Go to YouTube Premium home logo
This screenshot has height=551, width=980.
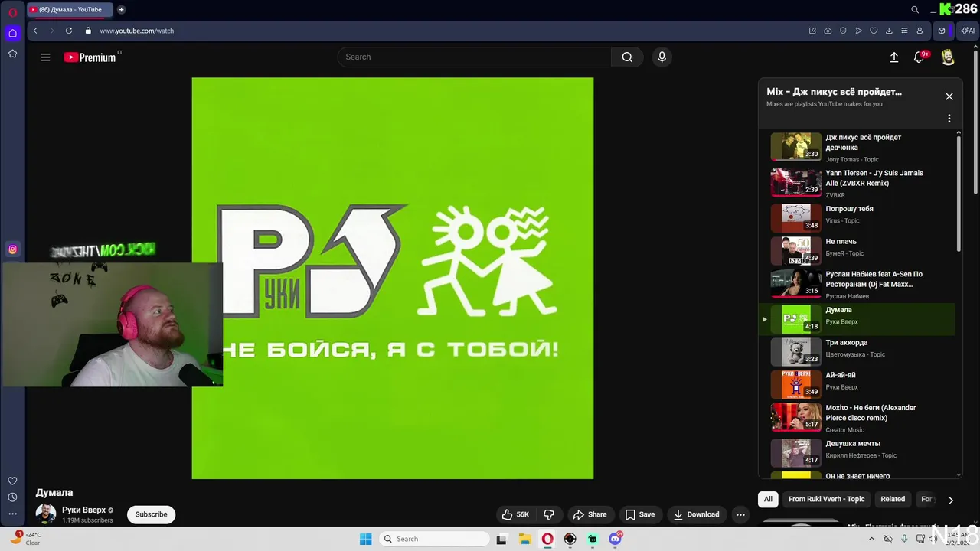point(90,57)
